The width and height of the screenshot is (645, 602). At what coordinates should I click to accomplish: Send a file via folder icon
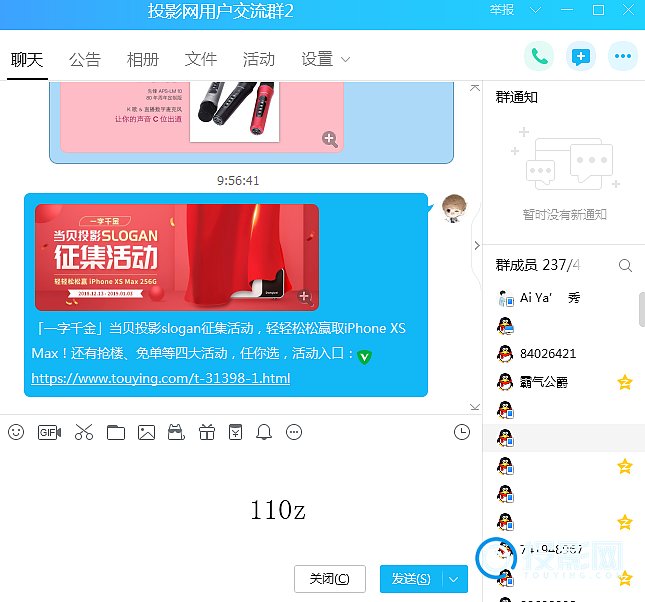[x=116, y=432]
